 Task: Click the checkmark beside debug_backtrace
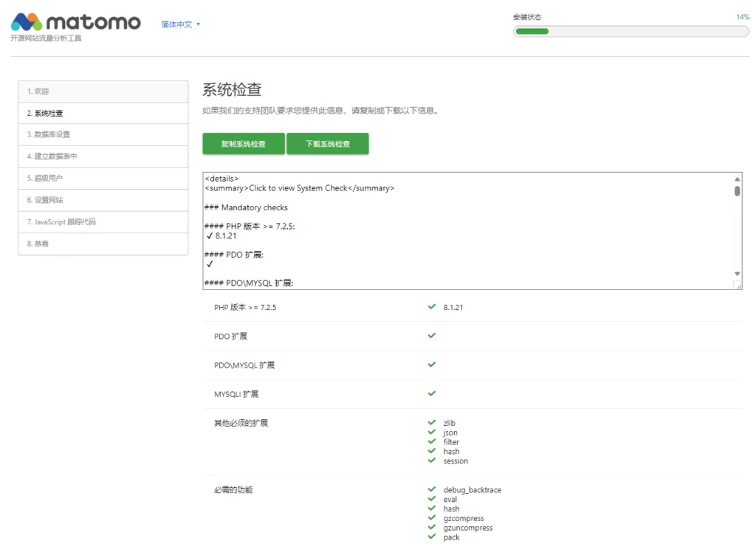point(432,489)
